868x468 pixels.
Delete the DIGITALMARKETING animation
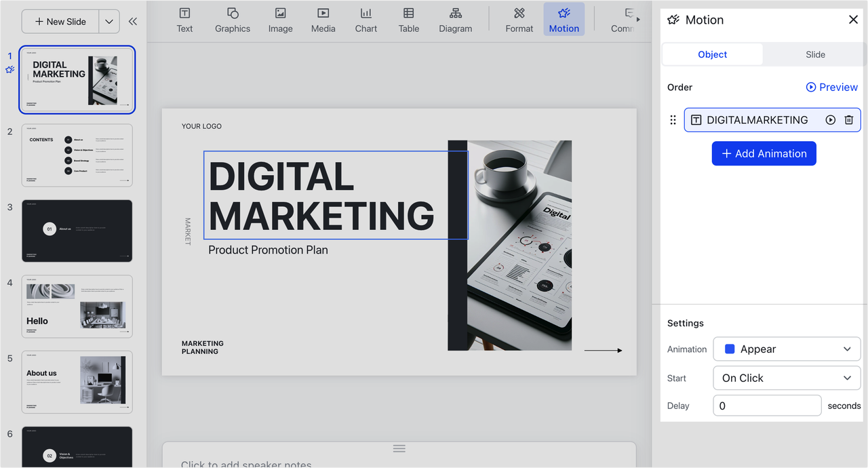coord(848,120)
